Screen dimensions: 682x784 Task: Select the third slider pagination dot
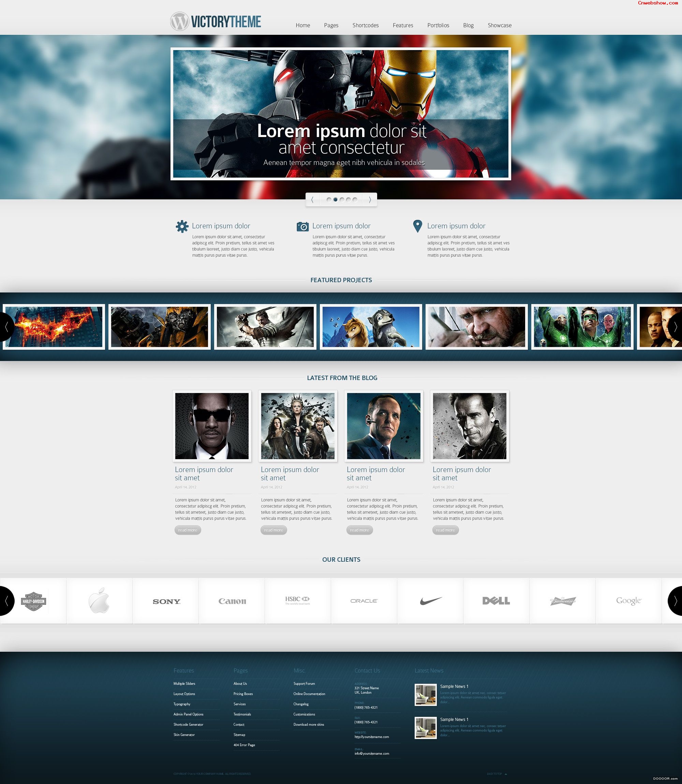point(342,199)
